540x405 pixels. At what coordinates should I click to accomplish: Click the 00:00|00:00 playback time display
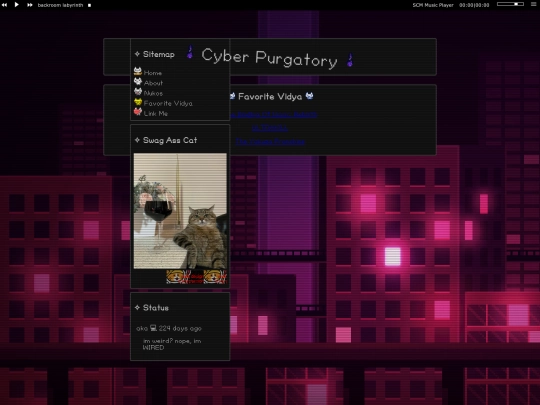[x=474, y=5]
